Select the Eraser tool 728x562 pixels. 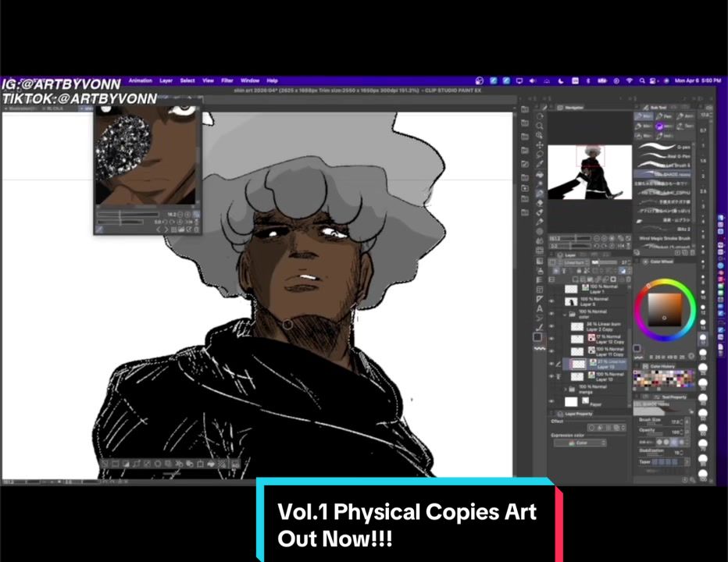[540, 203]
